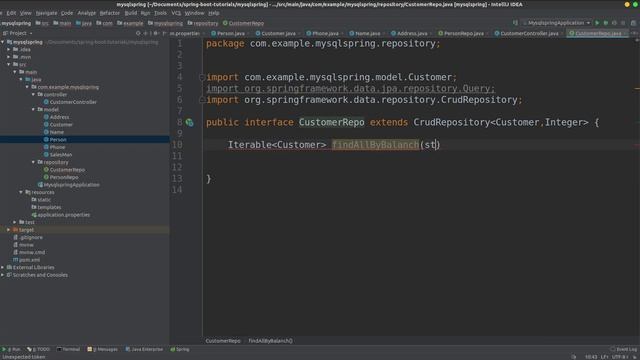Open the Messages tool window
The height and width of the screenshot is (360, 640).
click(102, 349)
